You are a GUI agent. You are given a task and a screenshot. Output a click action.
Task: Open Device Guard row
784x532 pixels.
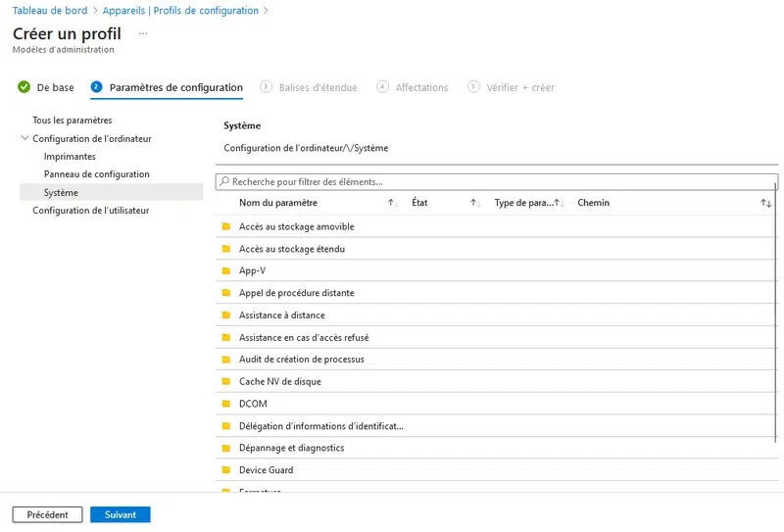497,470
